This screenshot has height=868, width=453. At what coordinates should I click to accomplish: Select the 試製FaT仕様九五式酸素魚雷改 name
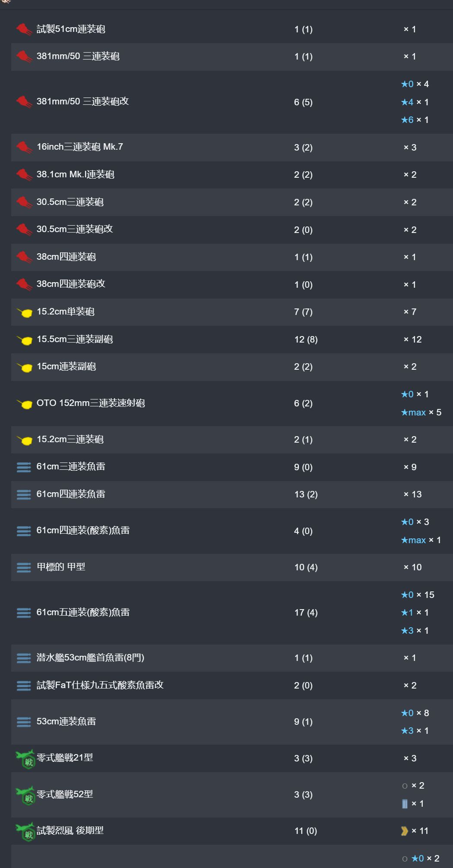coord(100,685)
